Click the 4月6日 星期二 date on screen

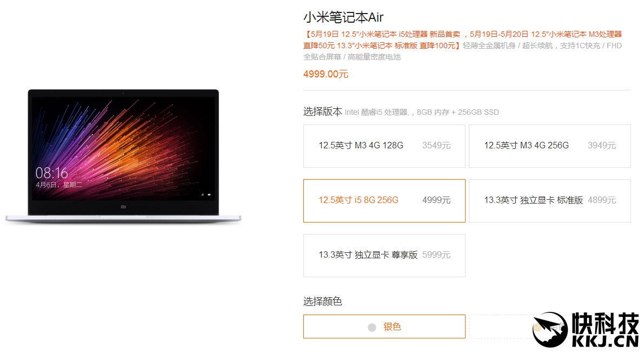59,185
